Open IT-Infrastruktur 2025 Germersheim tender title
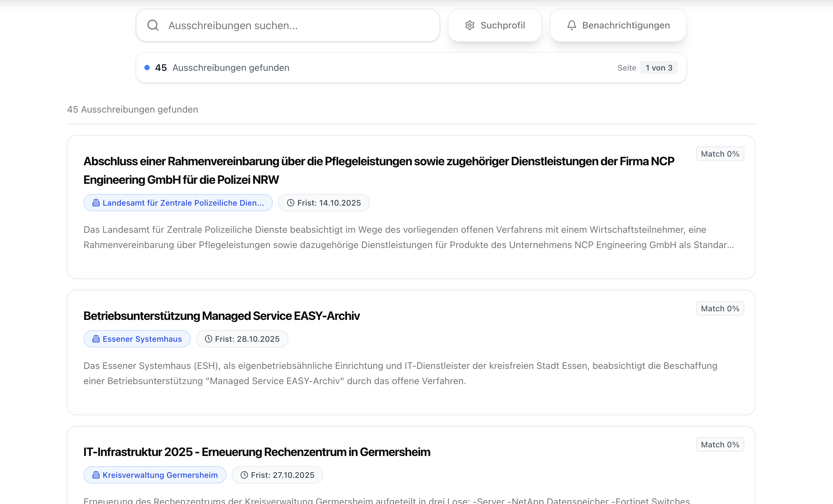This screenshot has width=833, height=504. [257, 452]
